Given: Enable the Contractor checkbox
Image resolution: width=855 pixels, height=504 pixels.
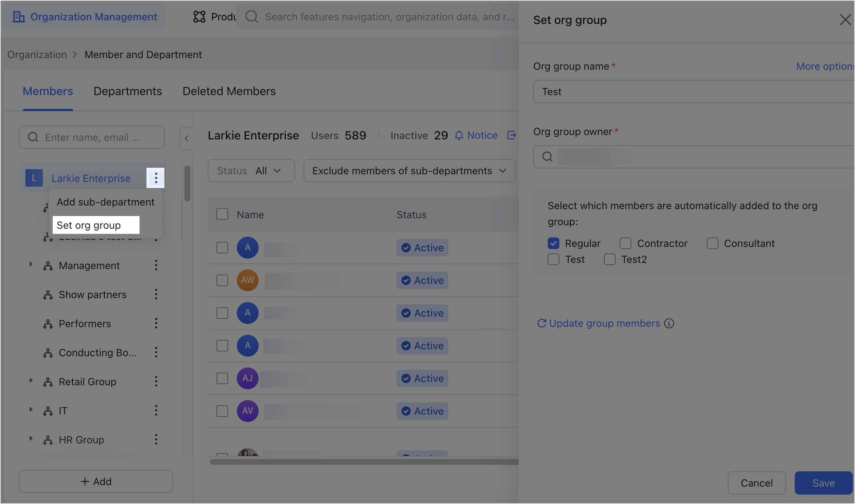Looking at the screenshot, I should (625, 243).
